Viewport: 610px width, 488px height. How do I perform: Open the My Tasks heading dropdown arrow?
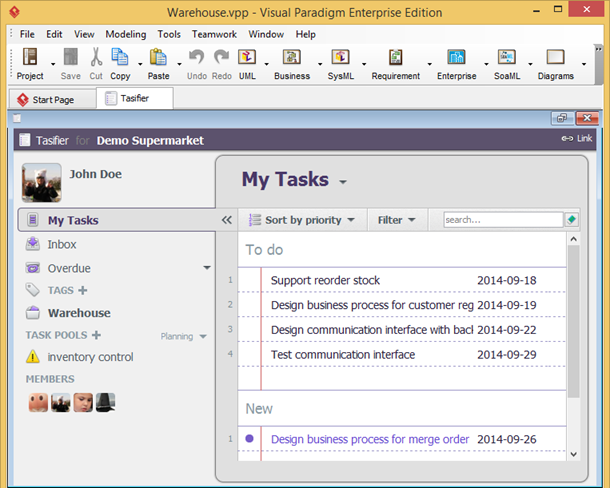pyautogui.click(x=343, y=182)
